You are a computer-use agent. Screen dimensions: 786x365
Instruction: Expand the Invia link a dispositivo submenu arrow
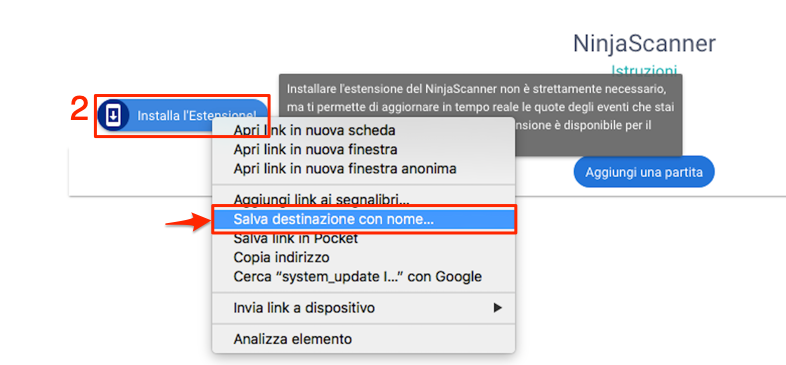coord(497,308)
